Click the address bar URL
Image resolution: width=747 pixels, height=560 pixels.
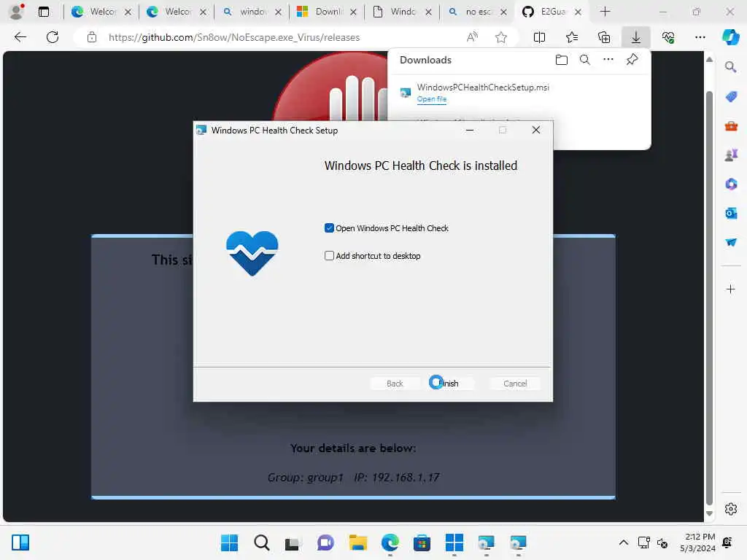coord(234,37)
